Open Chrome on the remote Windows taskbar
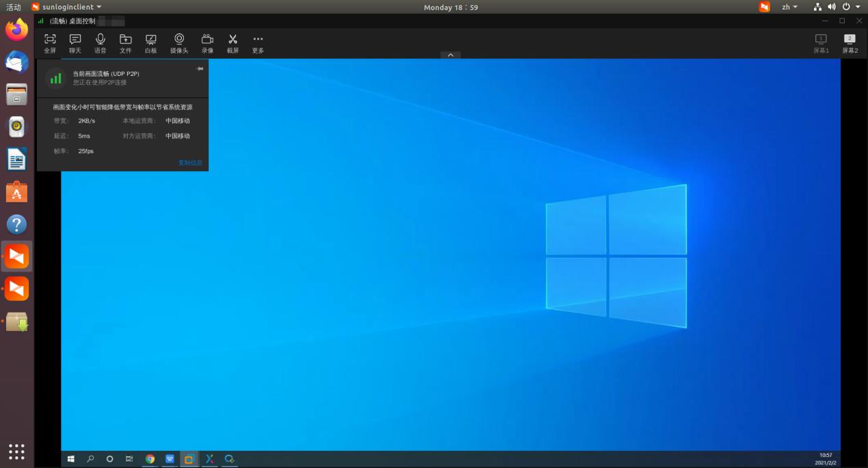The height and width of the screenshot is (468, 868). [150, 458]
